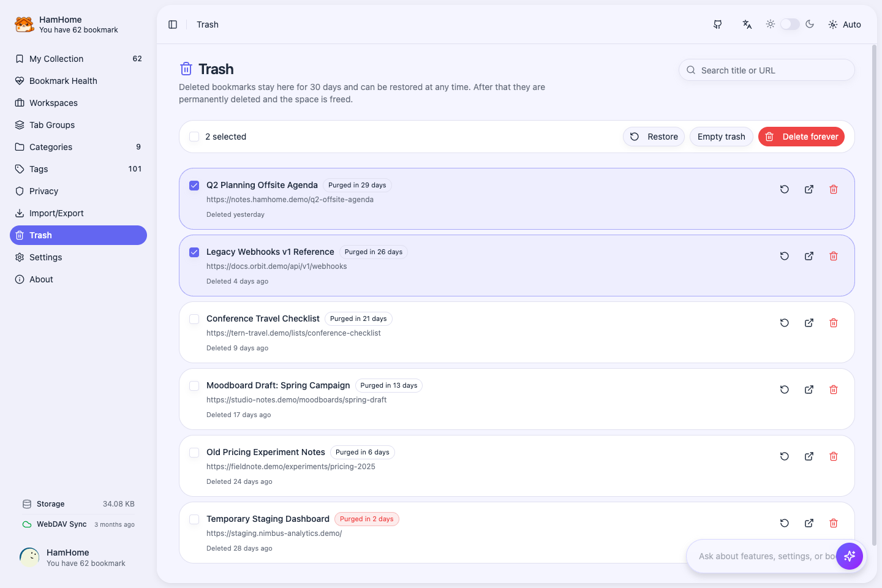The width and height of the screenshot is (882, 588).
Task: Click the Conference Travel Checklist title
Action: 263,318
